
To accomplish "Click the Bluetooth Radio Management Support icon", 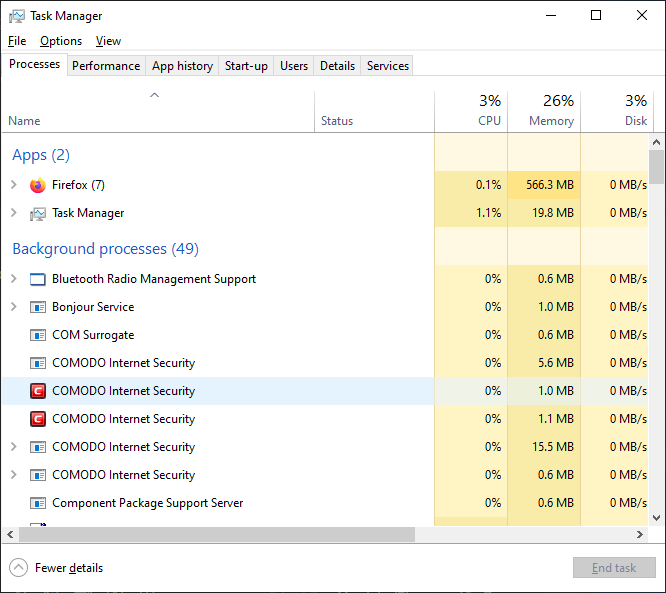I will [38, 279].
